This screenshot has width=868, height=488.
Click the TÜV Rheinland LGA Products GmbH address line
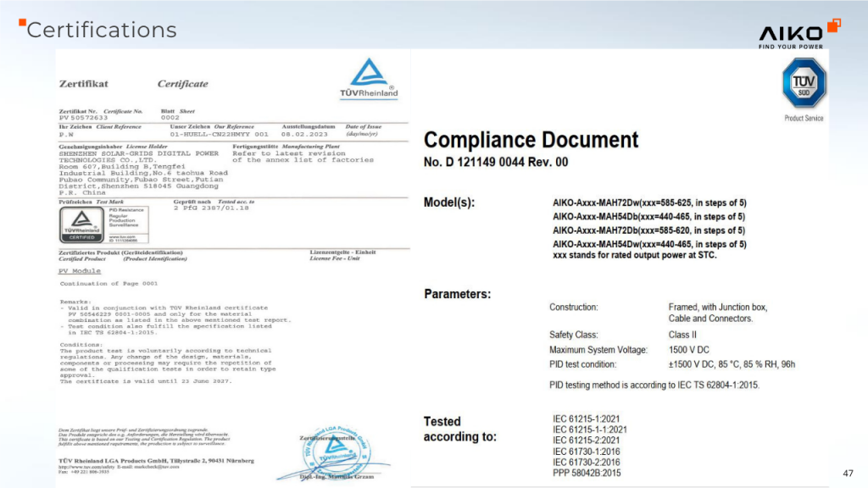click(157, 460)
